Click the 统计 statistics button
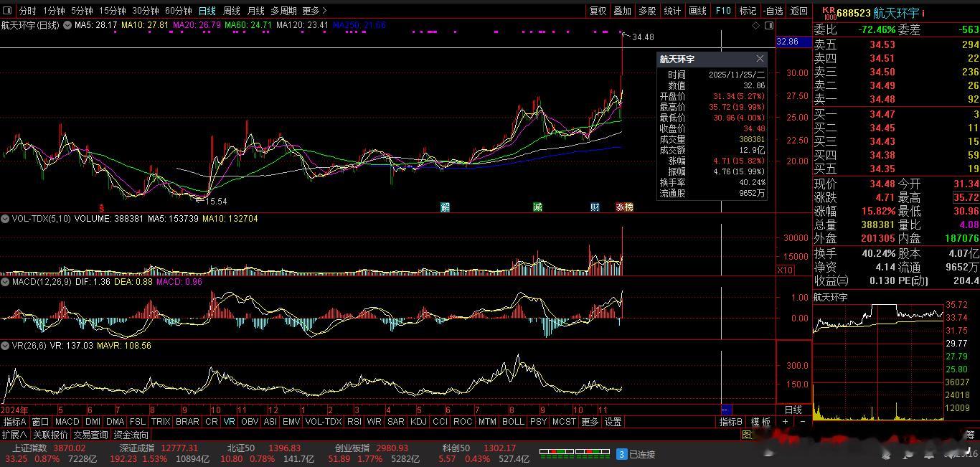 pyautogui.click(x=672, y=11)
